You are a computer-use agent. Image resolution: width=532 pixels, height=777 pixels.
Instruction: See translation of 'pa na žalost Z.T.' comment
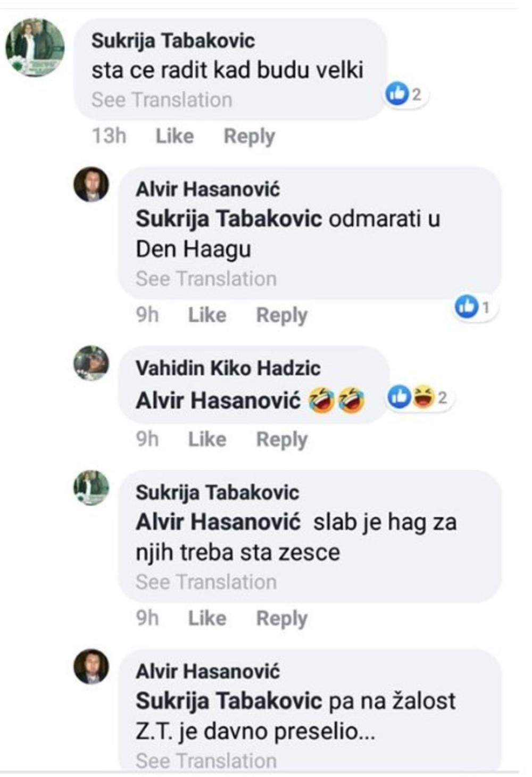[206, 761]
